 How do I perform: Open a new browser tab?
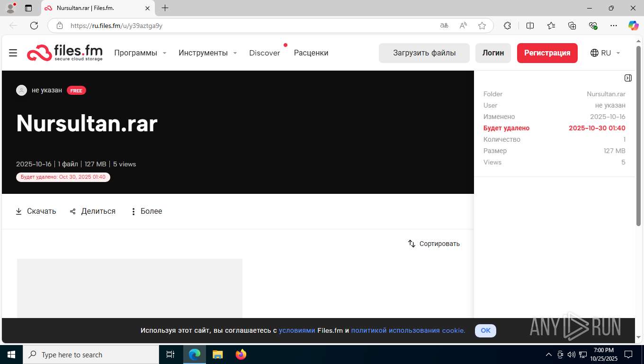tap(165, 8)
